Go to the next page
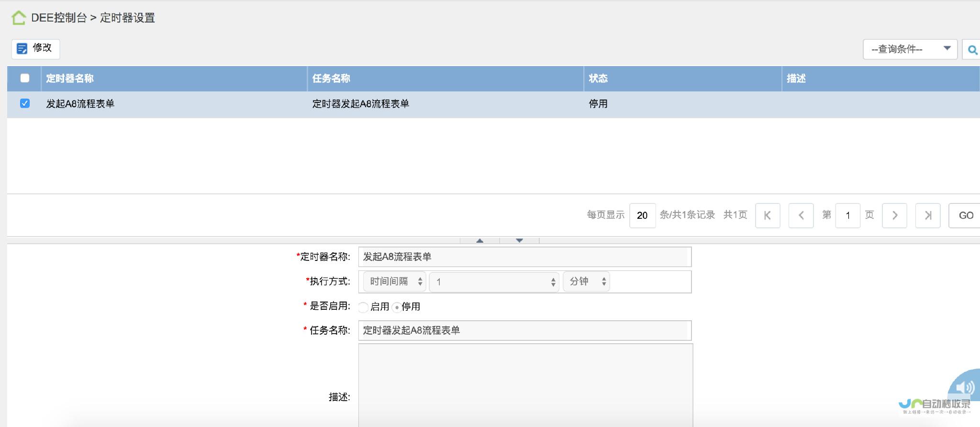Image resolution: width=980 pixels, height=427 pixels. point(894,215)
